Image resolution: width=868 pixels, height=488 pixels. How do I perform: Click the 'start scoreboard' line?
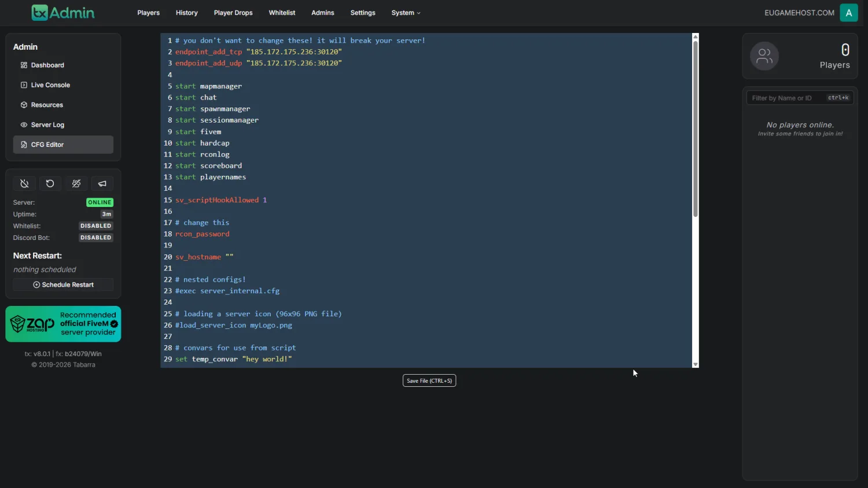pos(208,165)
